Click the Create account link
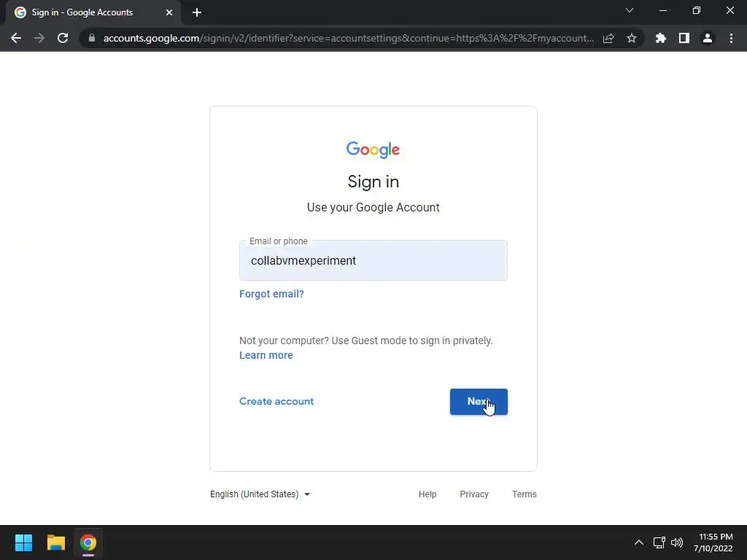This screenshot has width=747, height=560. (276, 402)
